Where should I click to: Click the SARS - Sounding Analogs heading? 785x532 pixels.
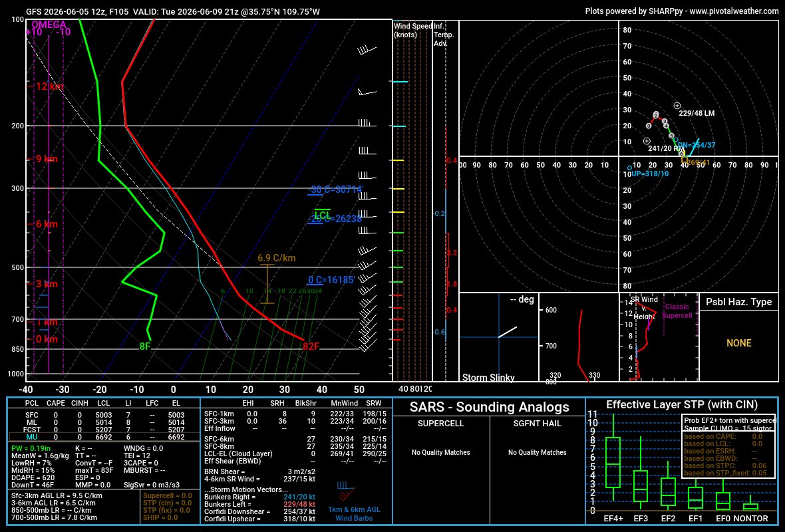(489, 408)
